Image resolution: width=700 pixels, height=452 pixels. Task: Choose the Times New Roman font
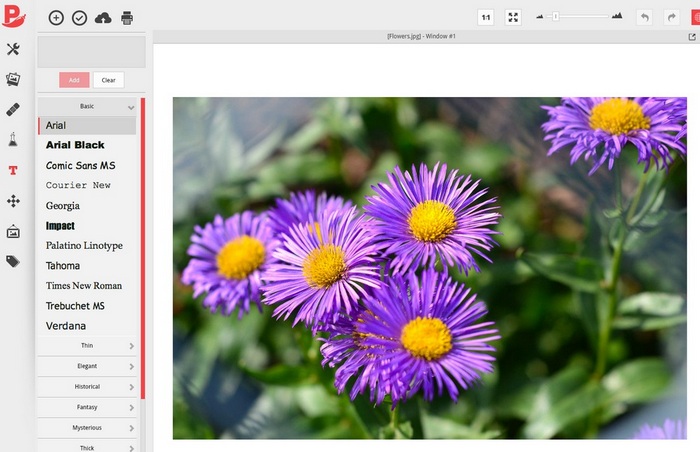point(84,286)
